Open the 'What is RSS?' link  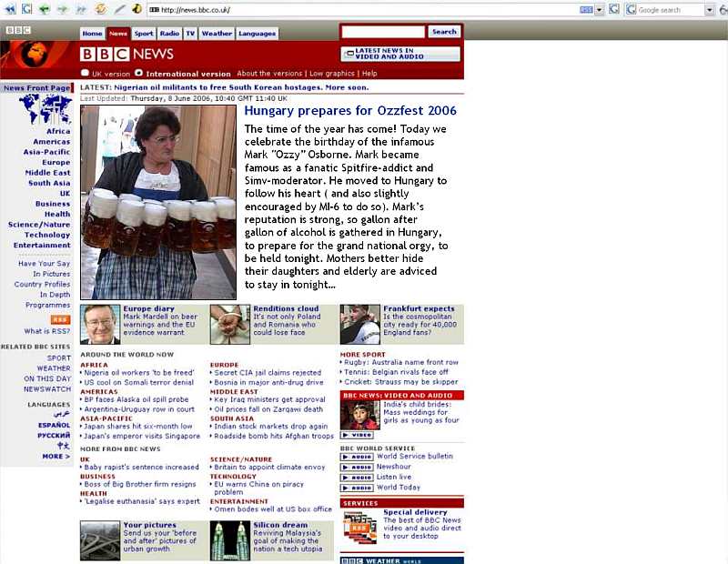tap(47, 331)
